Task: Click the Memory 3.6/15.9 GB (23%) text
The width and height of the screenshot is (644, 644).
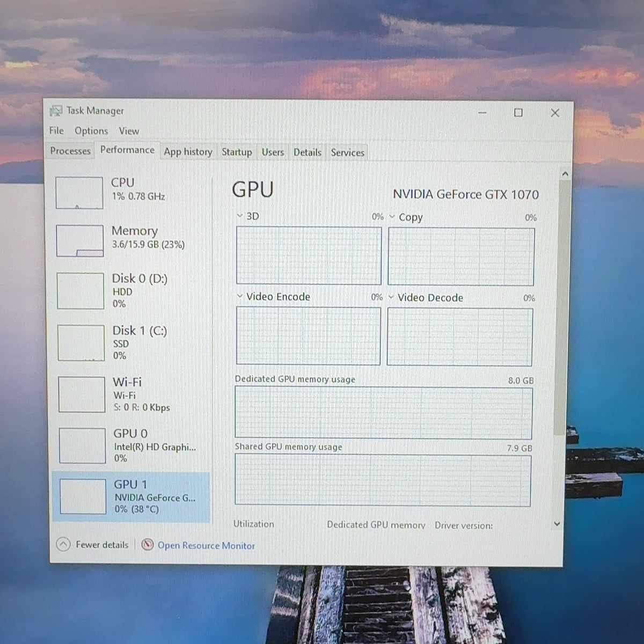Action: tap(148, 245)
